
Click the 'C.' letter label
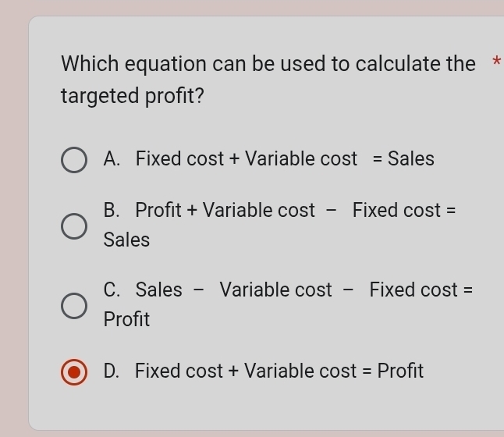(112, 290)
